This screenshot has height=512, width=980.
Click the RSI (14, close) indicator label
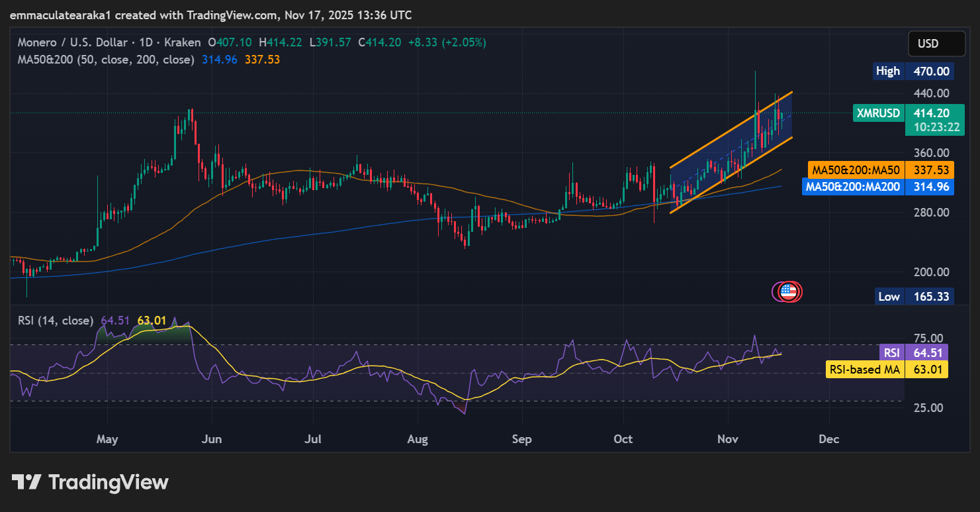(x=56, y=320)
